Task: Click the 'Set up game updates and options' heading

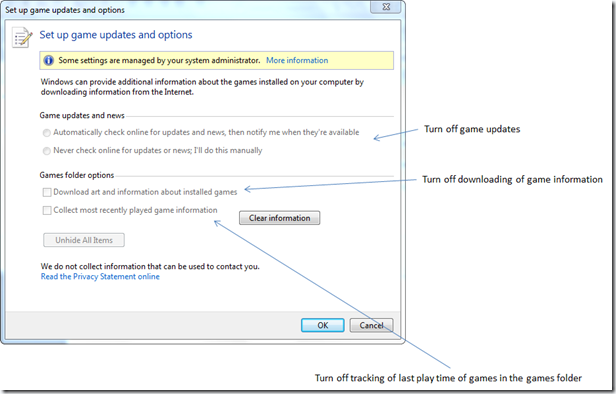Action: pyautogui.click(x=116, y=35)
